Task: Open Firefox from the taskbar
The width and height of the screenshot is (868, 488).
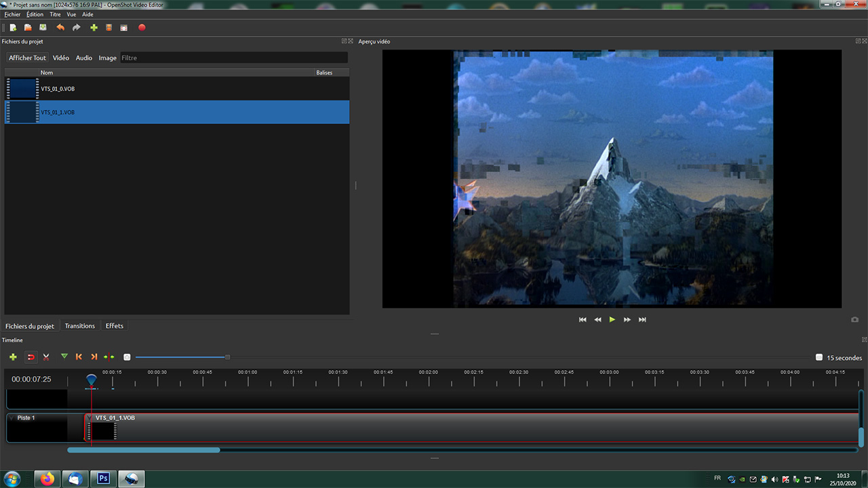Action: tap(47, 479)
